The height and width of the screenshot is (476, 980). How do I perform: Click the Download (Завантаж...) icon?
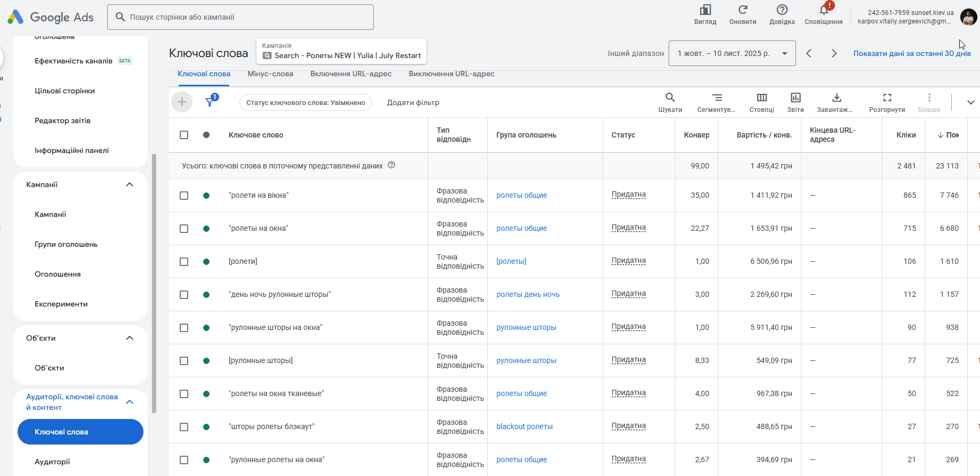point(837,98)
